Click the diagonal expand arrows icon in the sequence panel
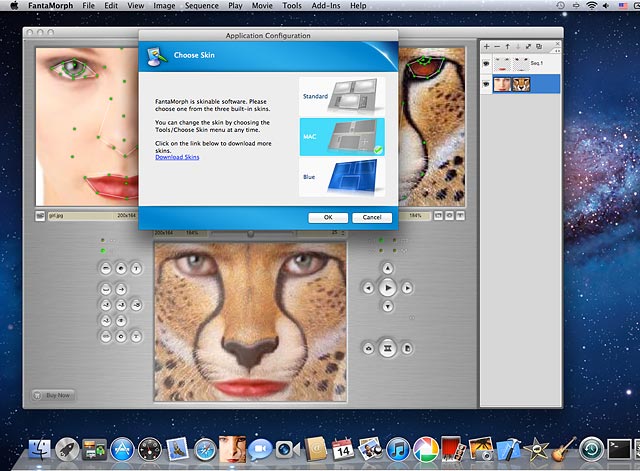 [529, 47]
